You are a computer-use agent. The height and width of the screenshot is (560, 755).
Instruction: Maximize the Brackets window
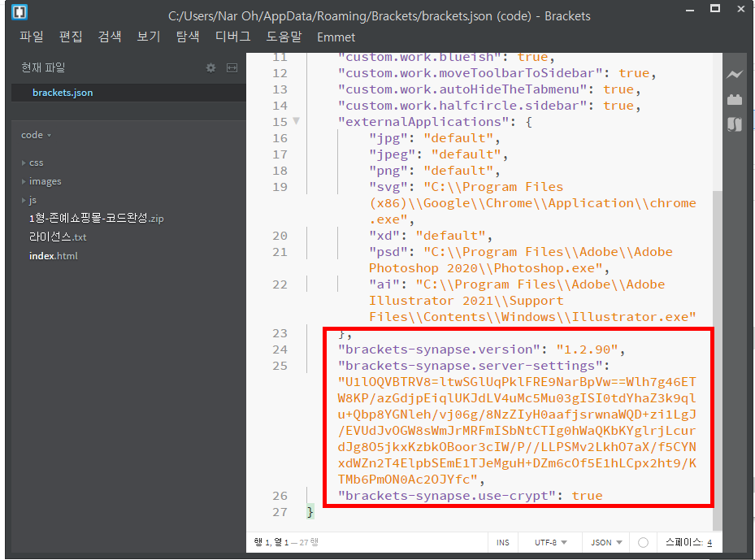[715, 9]
